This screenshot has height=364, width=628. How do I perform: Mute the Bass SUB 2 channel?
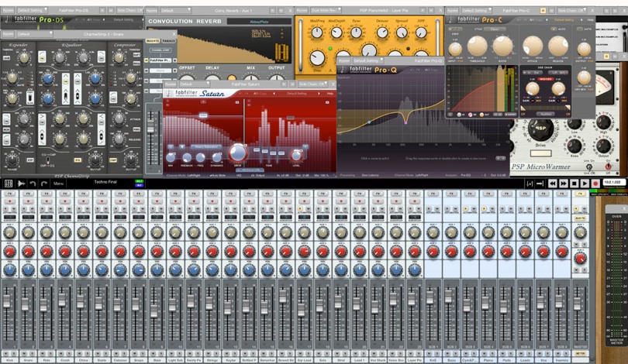pos(449,354)
